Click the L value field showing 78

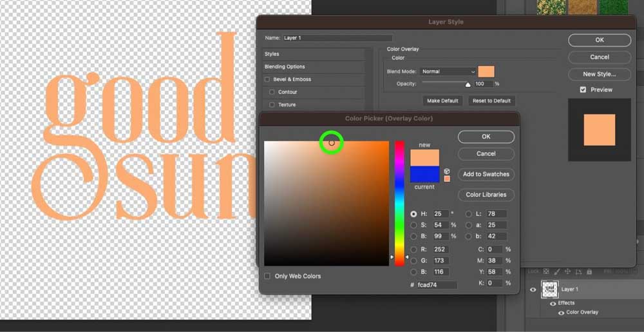pyautogui.click(x=497, y=214)
